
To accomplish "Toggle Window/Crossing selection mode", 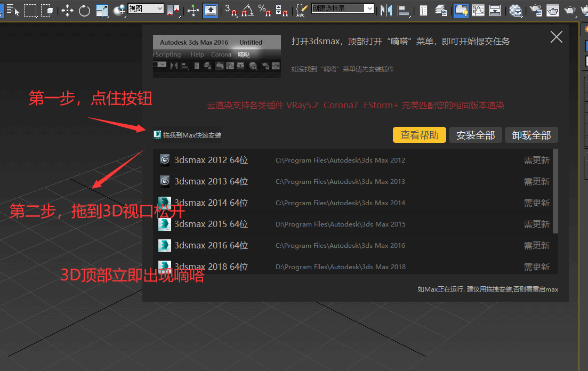I will click(x=47, y=10).
